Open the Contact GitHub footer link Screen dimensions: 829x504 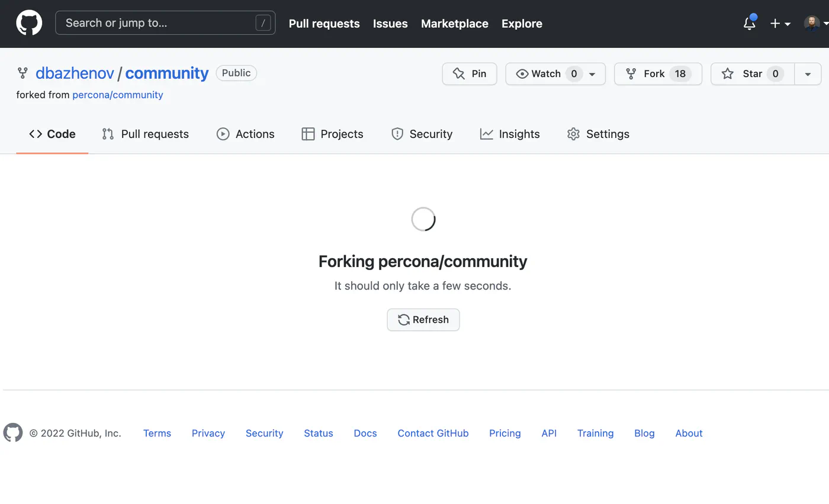tap(433, 434)
